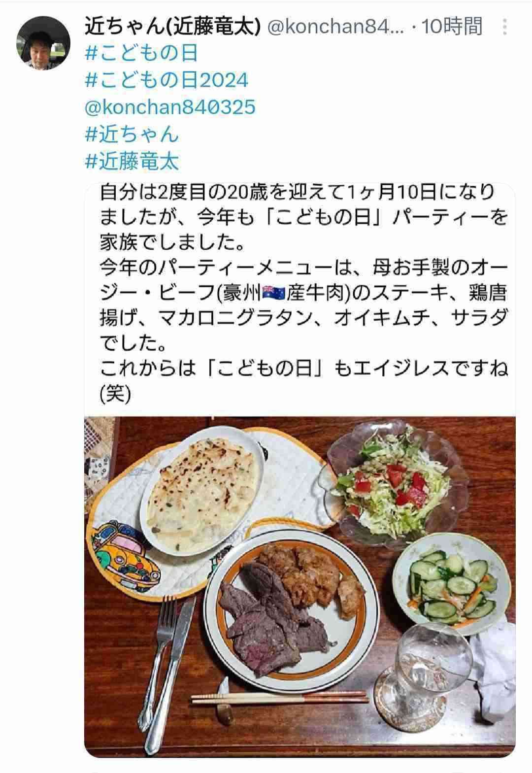Open the attached dinner photo
The image size is (532, 773).
pyautogui.click(x=300, y=586)
